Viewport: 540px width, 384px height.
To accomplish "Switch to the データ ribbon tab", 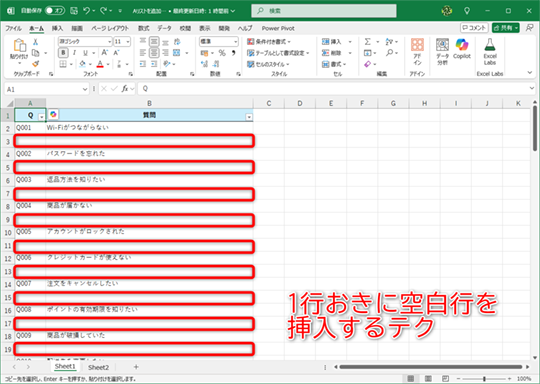I will click(164, 28).
